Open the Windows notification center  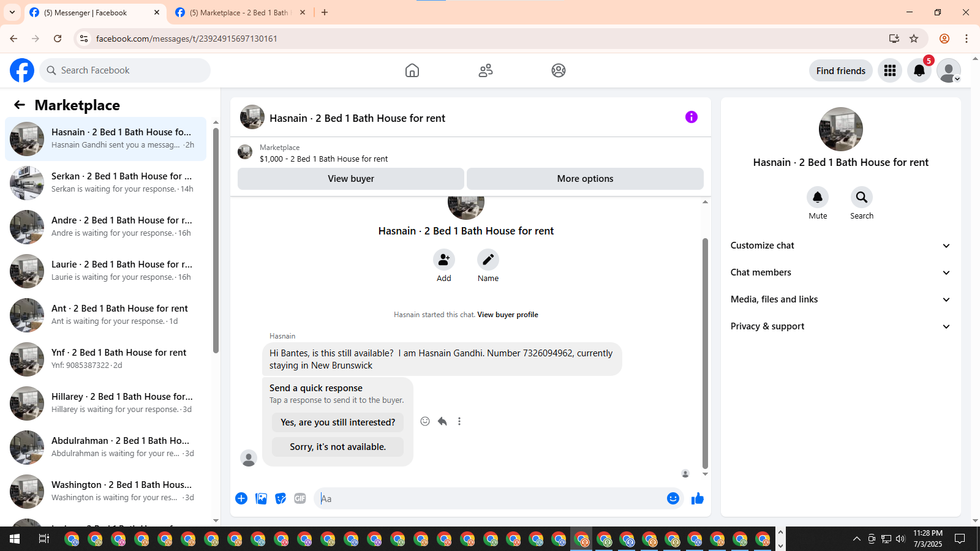click(960, 539)
